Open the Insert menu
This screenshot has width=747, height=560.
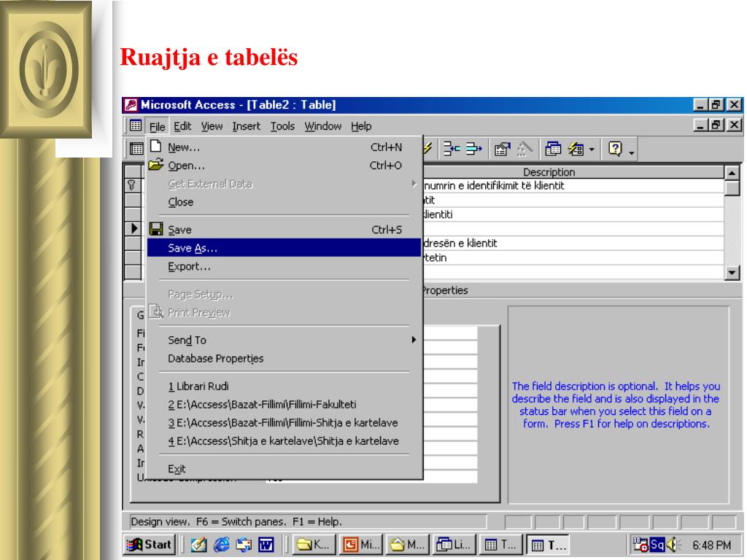pyautogui.click(x=247, y=126)
